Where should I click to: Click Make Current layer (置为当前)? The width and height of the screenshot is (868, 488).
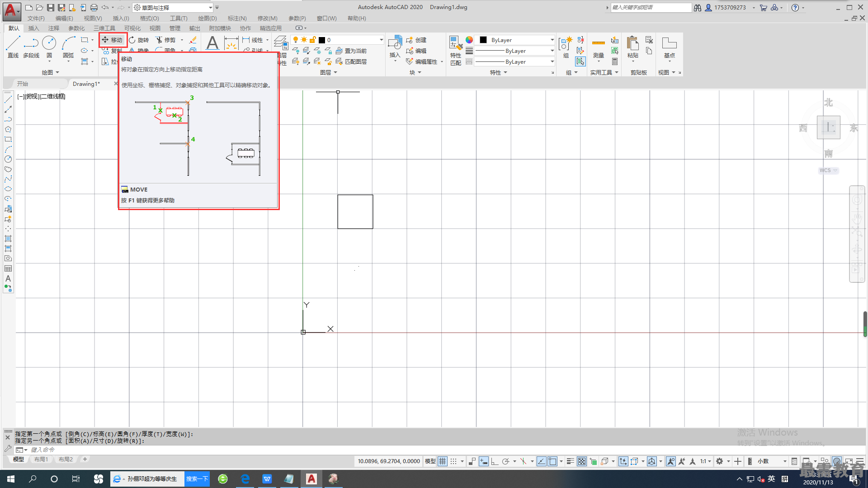pos(351,51)
